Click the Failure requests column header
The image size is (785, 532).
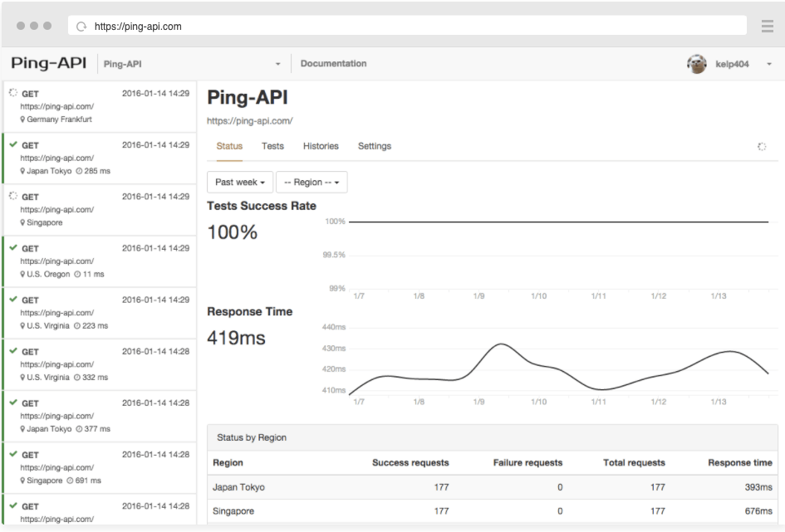(x=527, y=462)
